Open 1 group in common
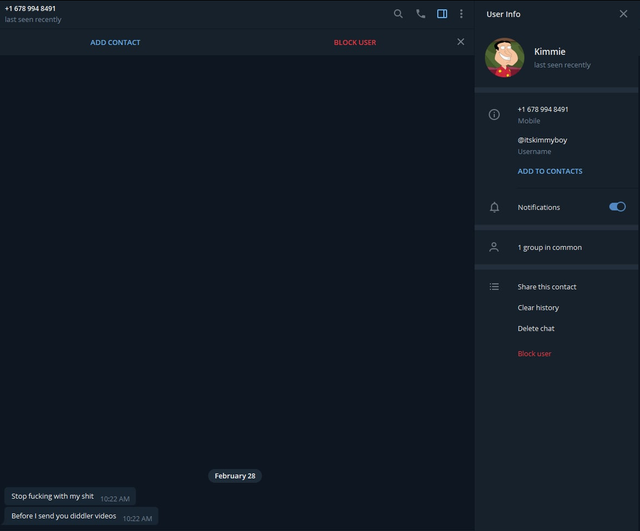Screen dimensions: 640x531 [549, 247]
